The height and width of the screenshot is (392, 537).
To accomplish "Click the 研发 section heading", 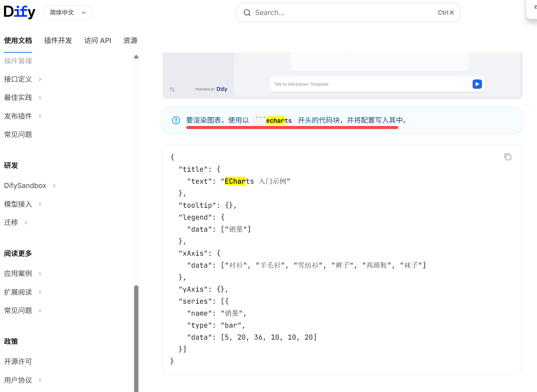I will click(x=11, y=166).
